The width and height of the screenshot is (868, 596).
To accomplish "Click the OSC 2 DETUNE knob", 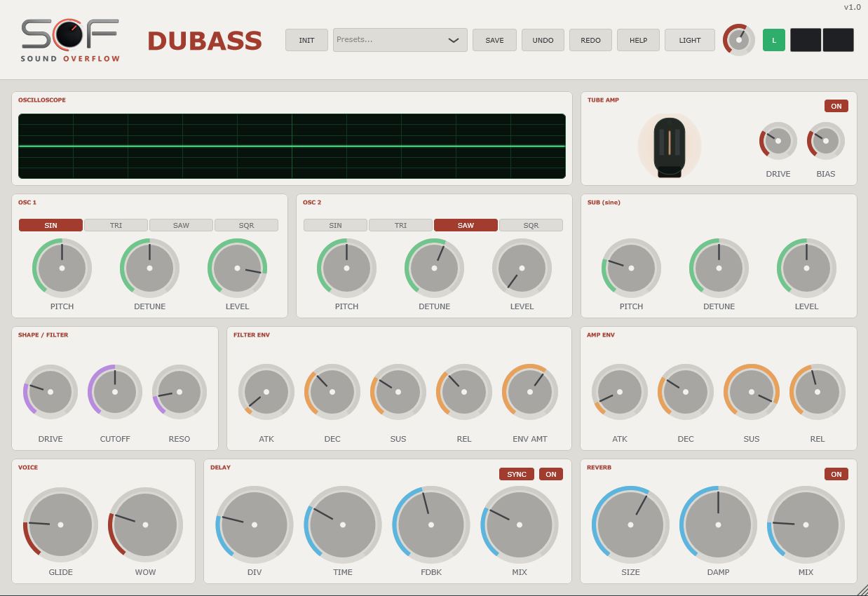I will tap(434, 268).
